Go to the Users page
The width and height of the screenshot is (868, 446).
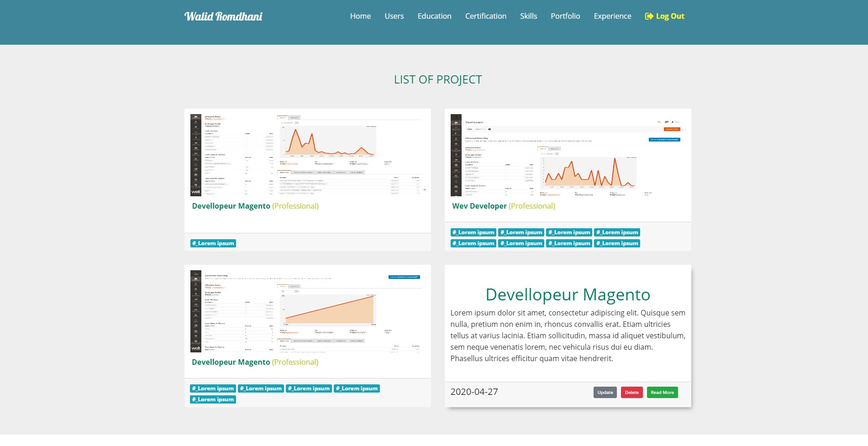tap(394, 16)
